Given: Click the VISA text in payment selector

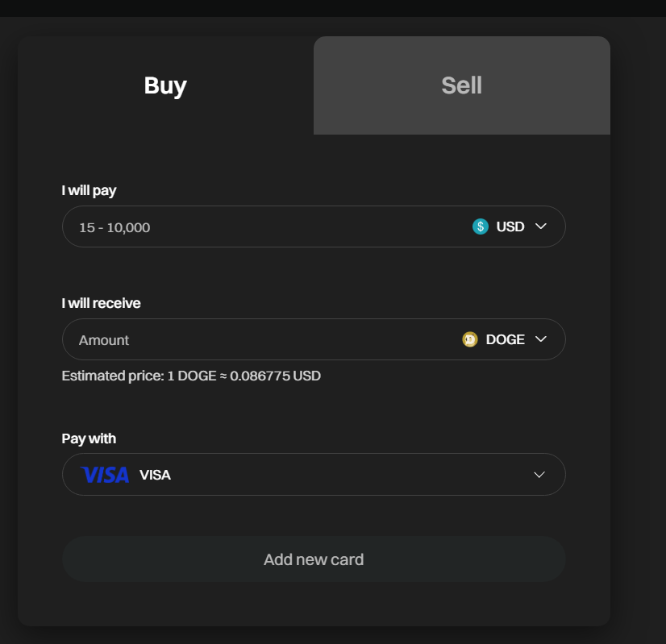Looking at the screenshot, I should 155,475.
